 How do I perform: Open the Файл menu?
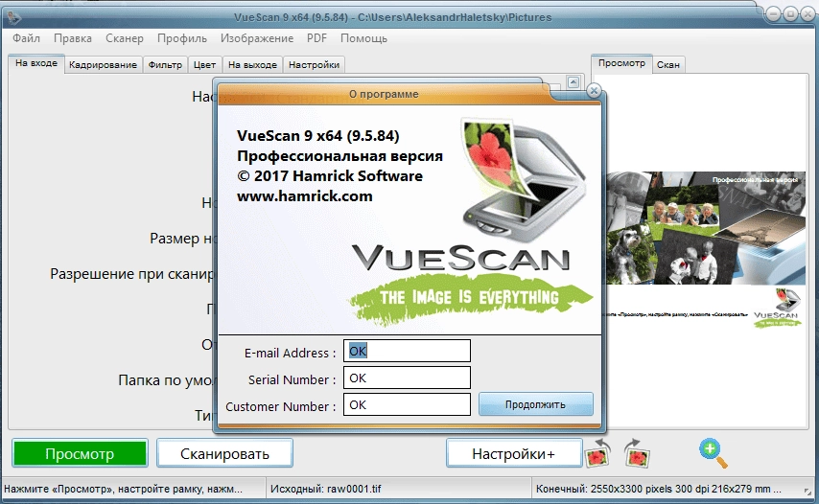[26, 38]
